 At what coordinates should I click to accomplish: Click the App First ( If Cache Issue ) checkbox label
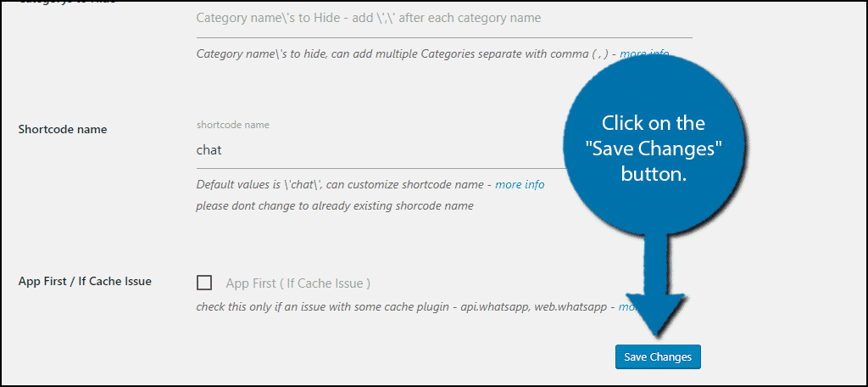click(298, 283)
